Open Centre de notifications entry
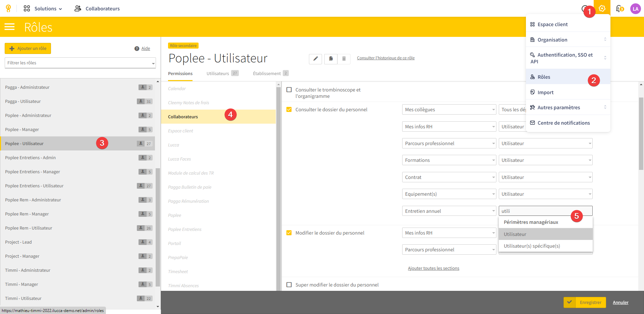 click(568, 123)
